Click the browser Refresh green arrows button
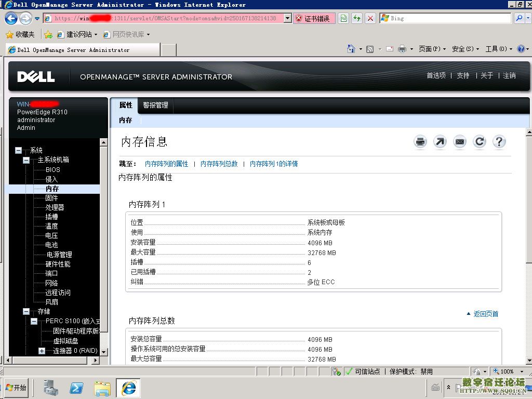The image size is (532, 399). coord(357,18)
